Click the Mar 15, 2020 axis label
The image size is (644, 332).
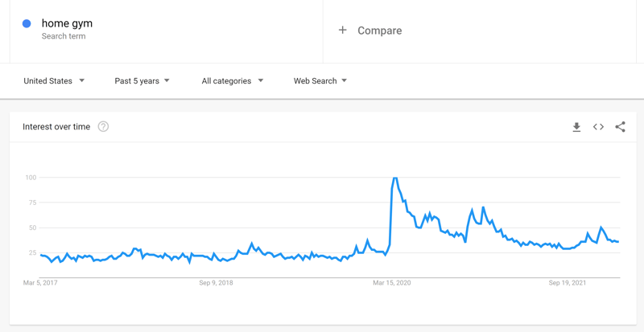(x=391, y=283)
